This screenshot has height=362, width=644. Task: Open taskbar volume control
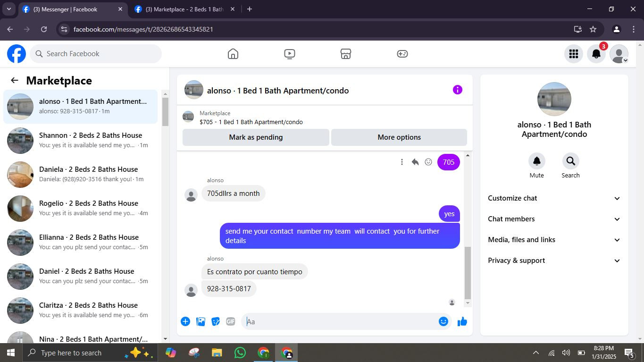566,353
